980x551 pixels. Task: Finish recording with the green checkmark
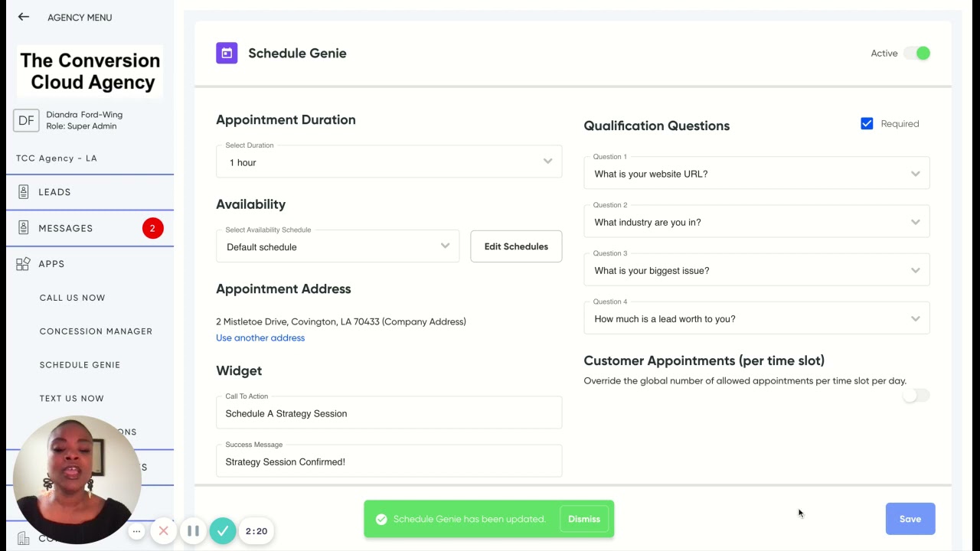223,530
